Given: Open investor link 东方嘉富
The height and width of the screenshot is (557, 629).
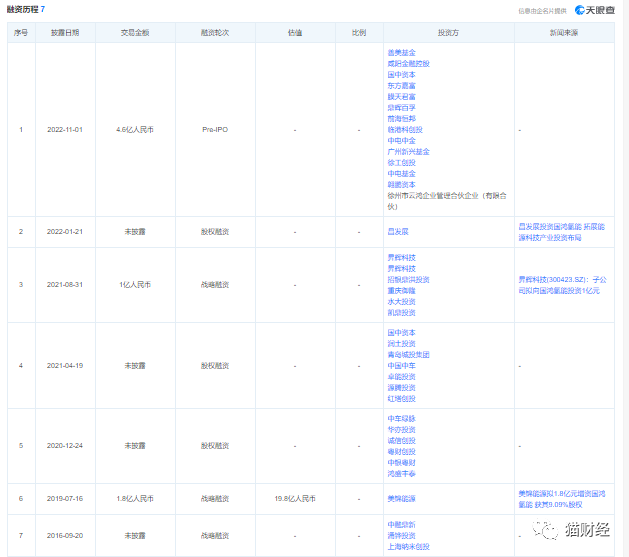Looking at the screenshot, I should tap(401, 85).
